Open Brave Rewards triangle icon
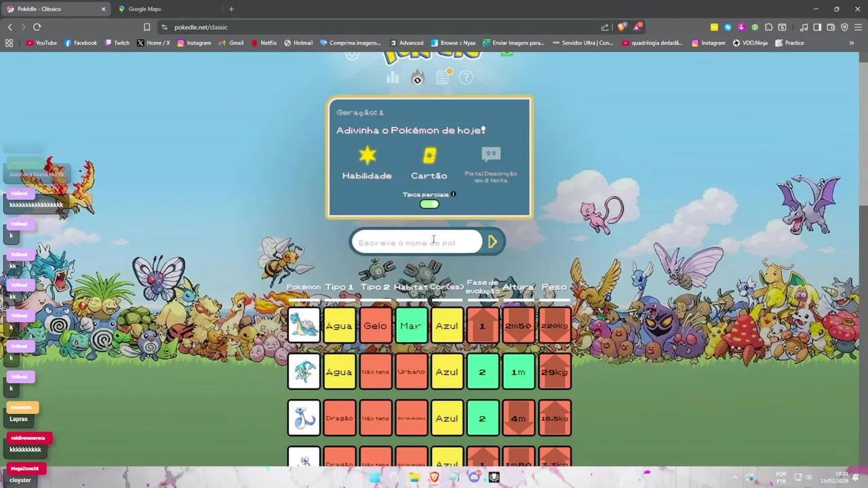 pos(637,27)
